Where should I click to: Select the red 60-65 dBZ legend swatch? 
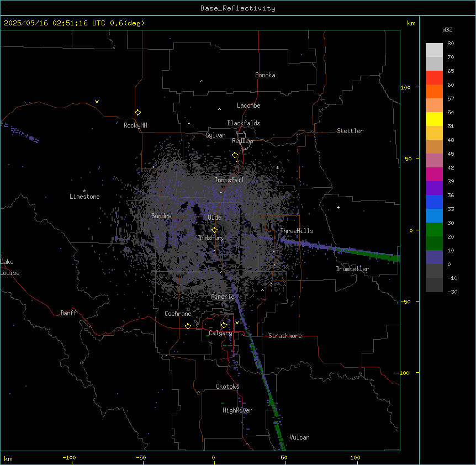[434, 77]
